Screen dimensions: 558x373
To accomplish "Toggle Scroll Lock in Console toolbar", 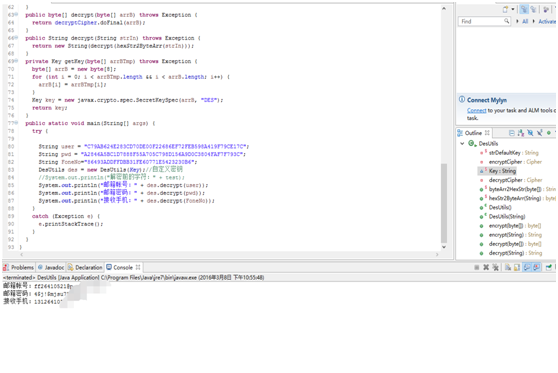I will [x=517, y=267].
